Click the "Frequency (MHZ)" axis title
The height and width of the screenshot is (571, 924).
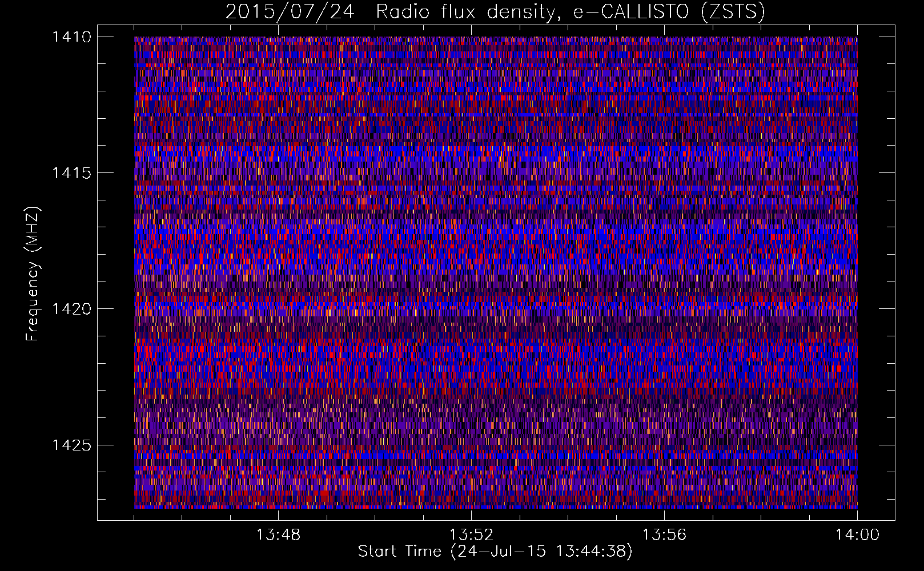[33, 274]
